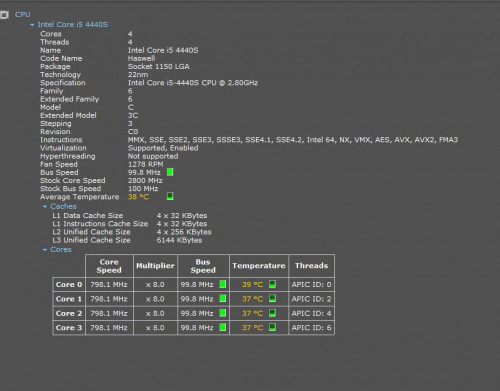Image resolution: width=500 pixels, height=391 pixels.
Task: Click L3 Unified Cache value 6144 KBytes
Action: [179, 240]
